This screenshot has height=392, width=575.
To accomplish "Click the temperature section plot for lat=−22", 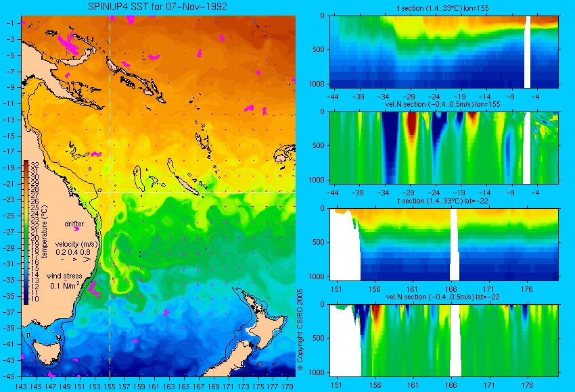I will [444, 245].
